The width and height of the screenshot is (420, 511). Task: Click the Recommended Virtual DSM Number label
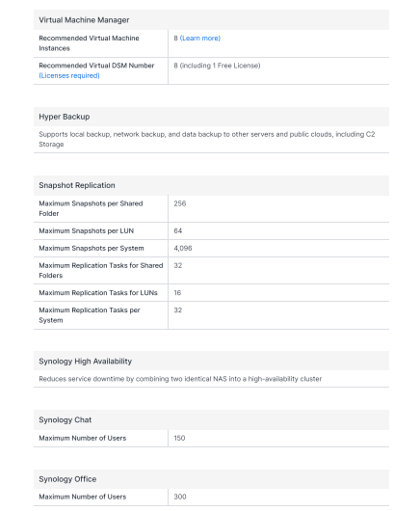pos(96,66)
